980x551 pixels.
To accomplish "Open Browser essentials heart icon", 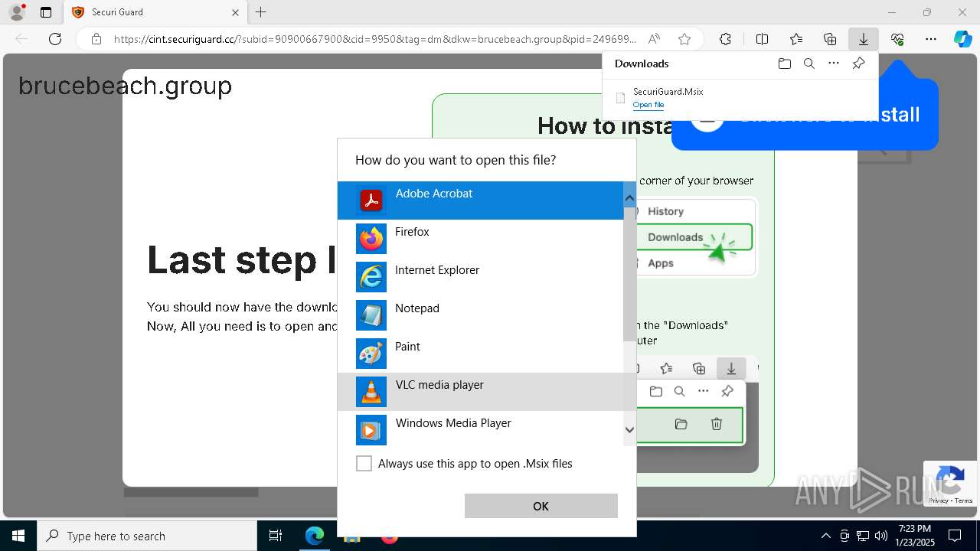I will click(897, 39).
